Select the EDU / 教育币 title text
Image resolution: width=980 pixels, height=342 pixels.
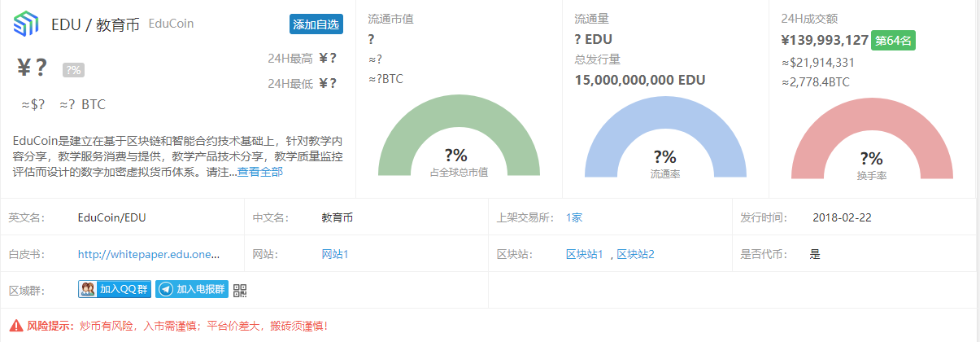pos(95,24)
